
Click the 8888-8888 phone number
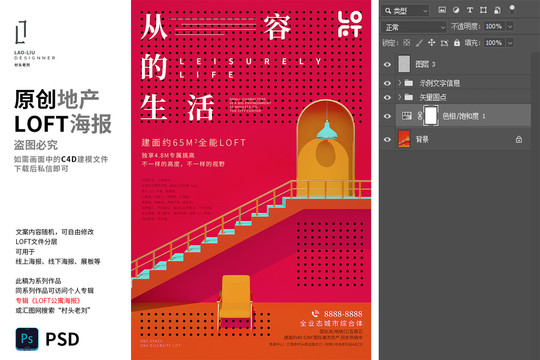click(x=343, y=314)
